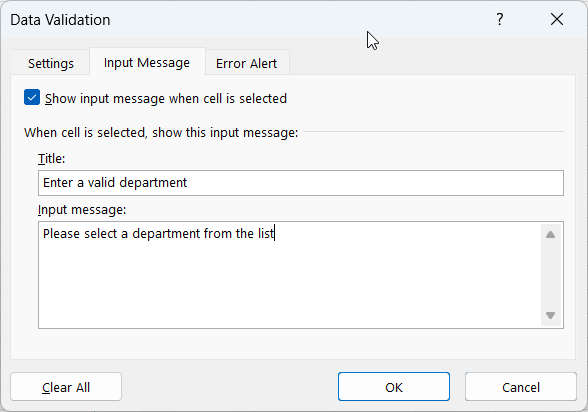This screenshot has width=588, height=412.
Task: Close the Data Validation dialog
Action: (557, 19)
